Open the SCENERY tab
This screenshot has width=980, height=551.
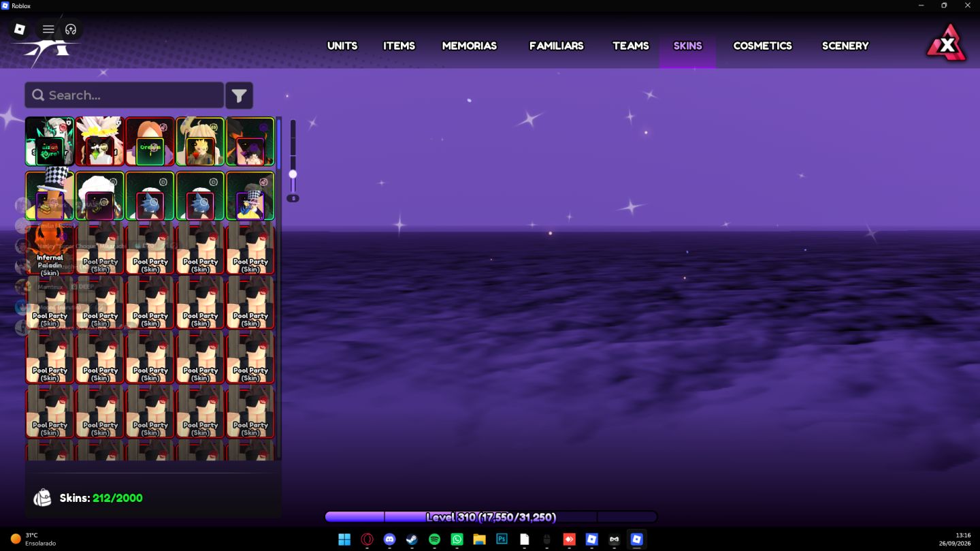tap(845, 46)
